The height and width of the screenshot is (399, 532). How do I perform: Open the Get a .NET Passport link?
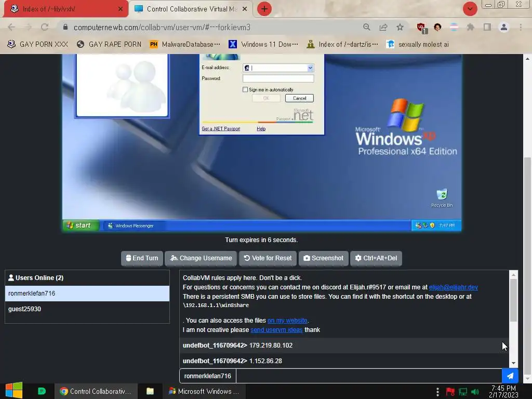[x=221, y=129]
